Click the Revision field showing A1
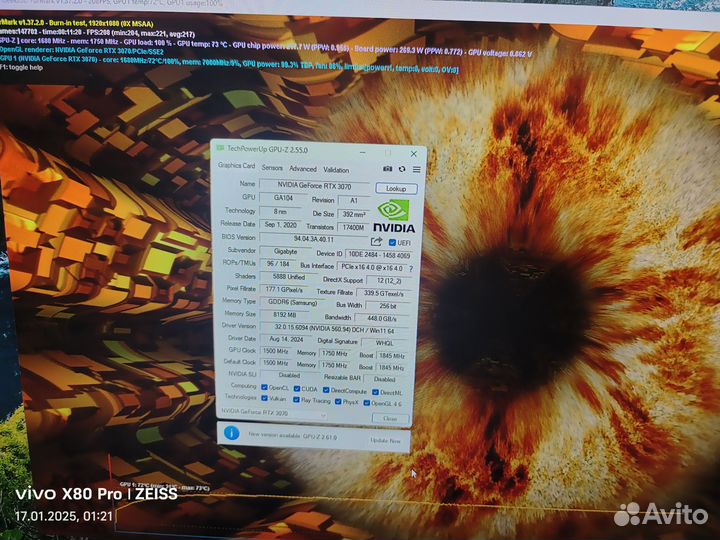This screenshot has width=720, height=540. (x=354, y=200)
